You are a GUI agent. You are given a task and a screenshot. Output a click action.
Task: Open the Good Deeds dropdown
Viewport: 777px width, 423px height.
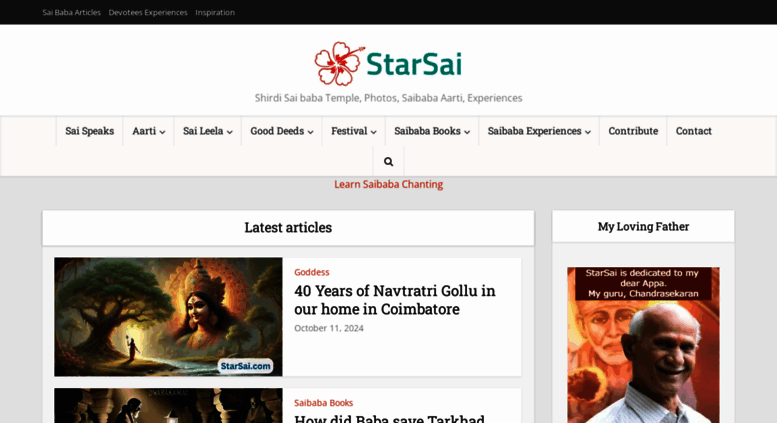(281, 131)
